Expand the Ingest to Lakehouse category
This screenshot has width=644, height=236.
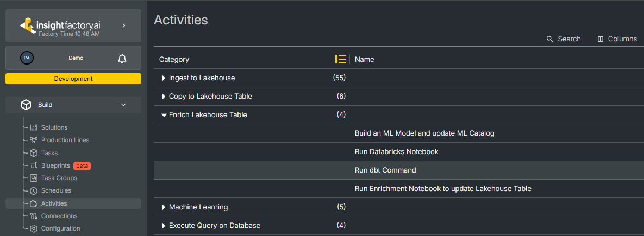[x=164, y=78]
